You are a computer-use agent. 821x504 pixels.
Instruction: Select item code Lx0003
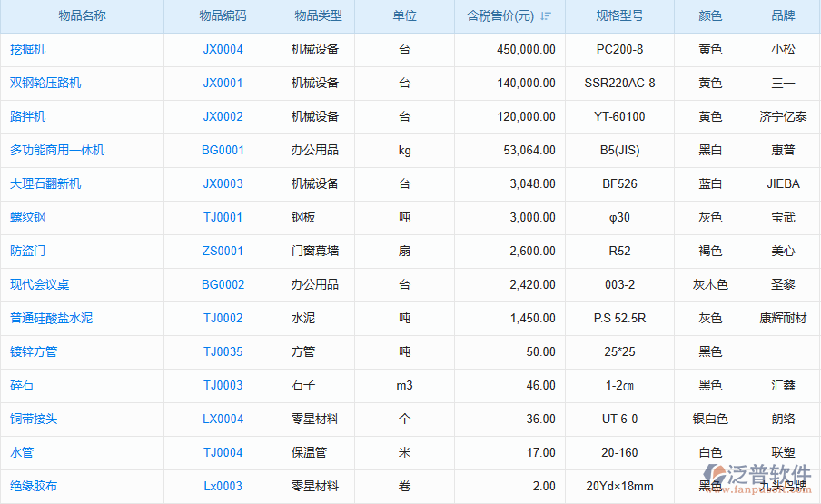point(223,487)
